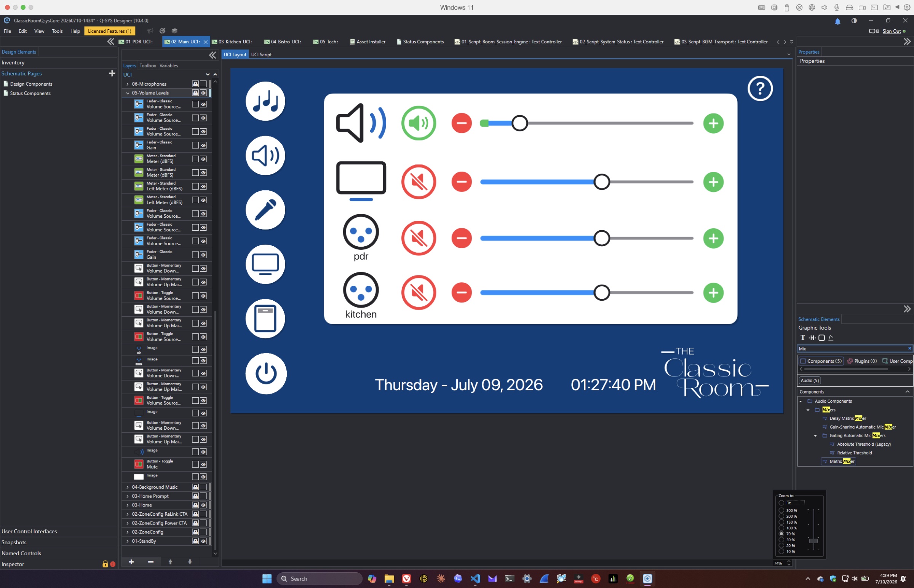
Task: Open Windows taskbar Search box
Action: pyautogui.click(x=319, y=578)
